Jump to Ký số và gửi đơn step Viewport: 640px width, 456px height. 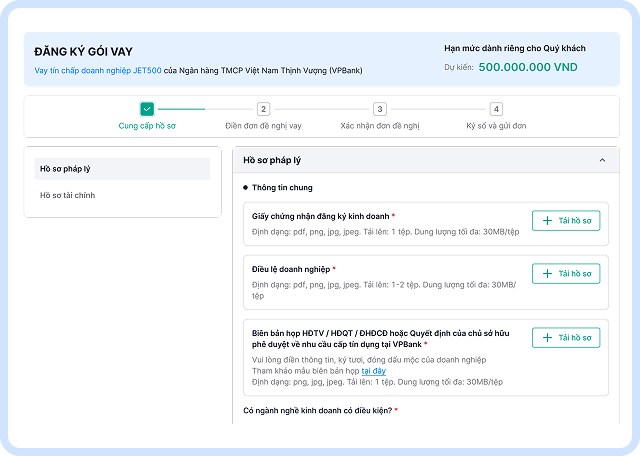click(x=496, y=126)
